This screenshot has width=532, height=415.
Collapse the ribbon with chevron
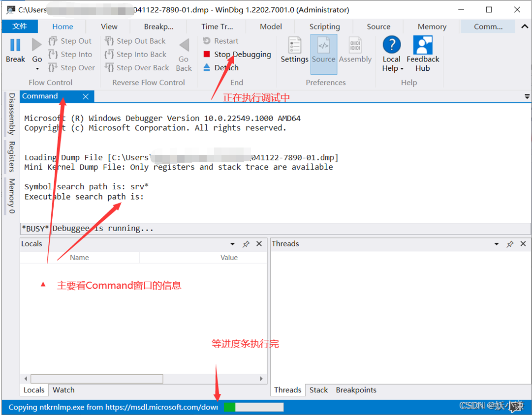point(525,26)
